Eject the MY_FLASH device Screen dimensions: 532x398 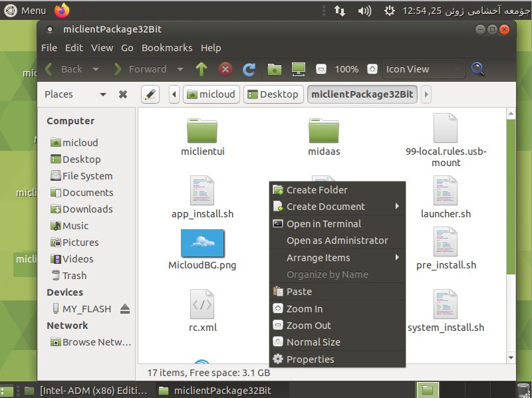click(125, 309)
